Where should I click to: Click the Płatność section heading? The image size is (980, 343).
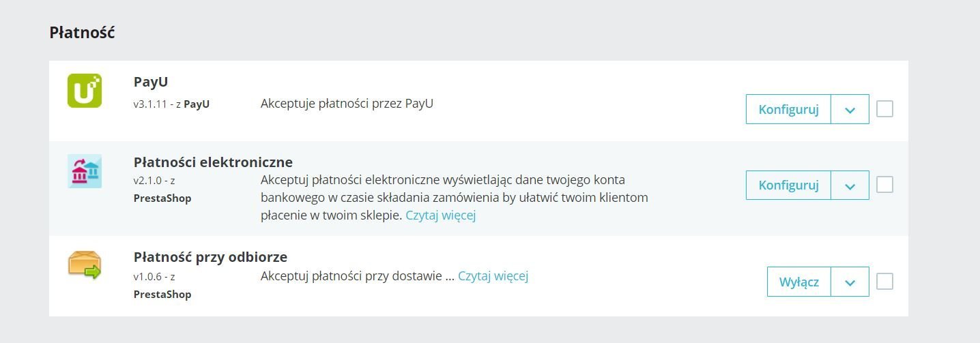point(82,32)
